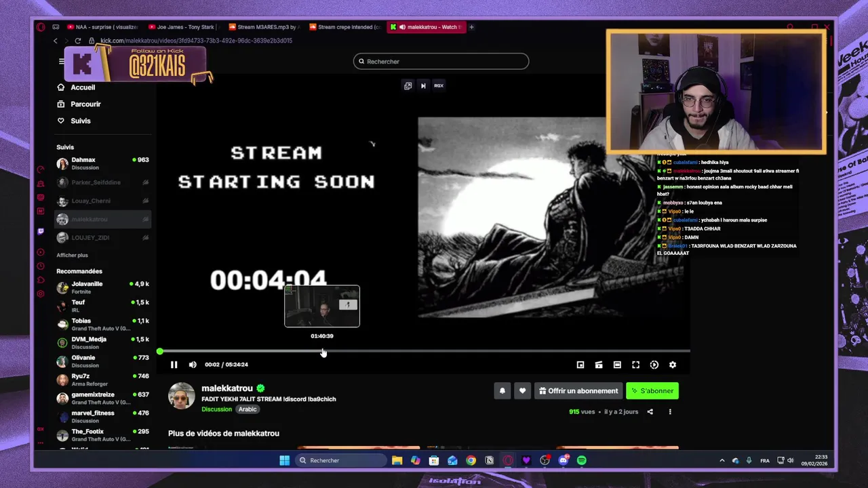Click the kick.com address bar URL

coord(196,41)
